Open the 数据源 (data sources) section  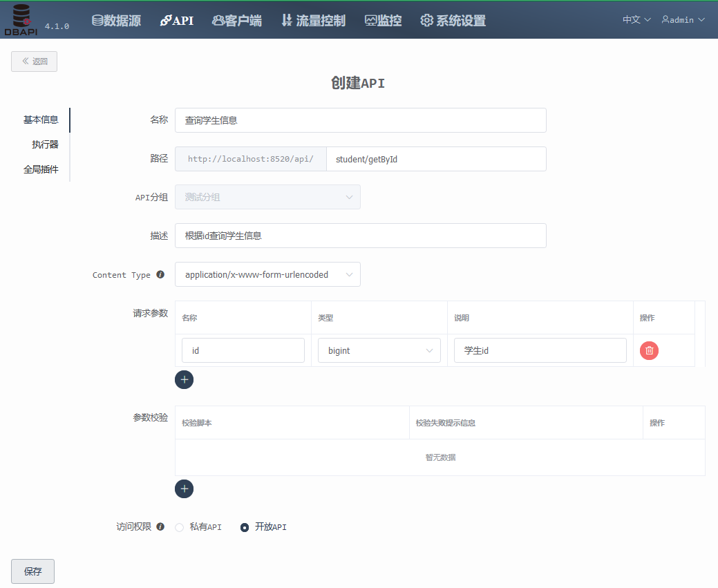point(115,19)
